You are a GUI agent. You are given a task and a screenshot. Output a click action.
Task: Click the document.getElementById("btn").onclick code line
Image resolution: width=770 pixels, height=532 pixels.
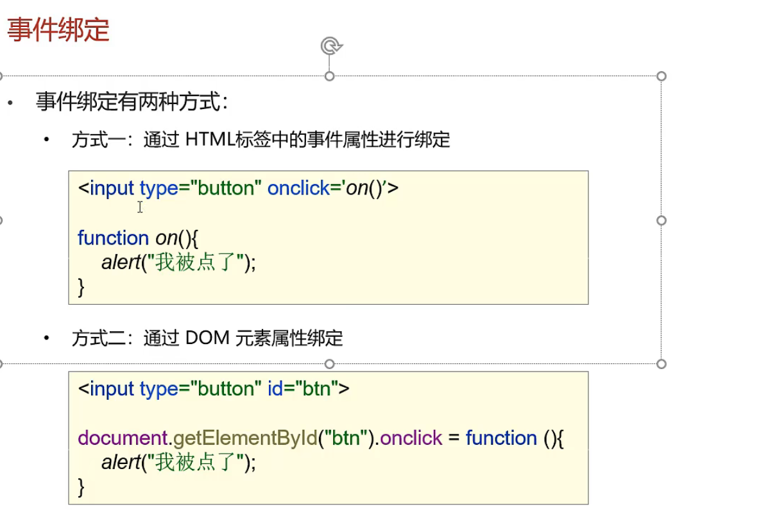click(320, 438)
